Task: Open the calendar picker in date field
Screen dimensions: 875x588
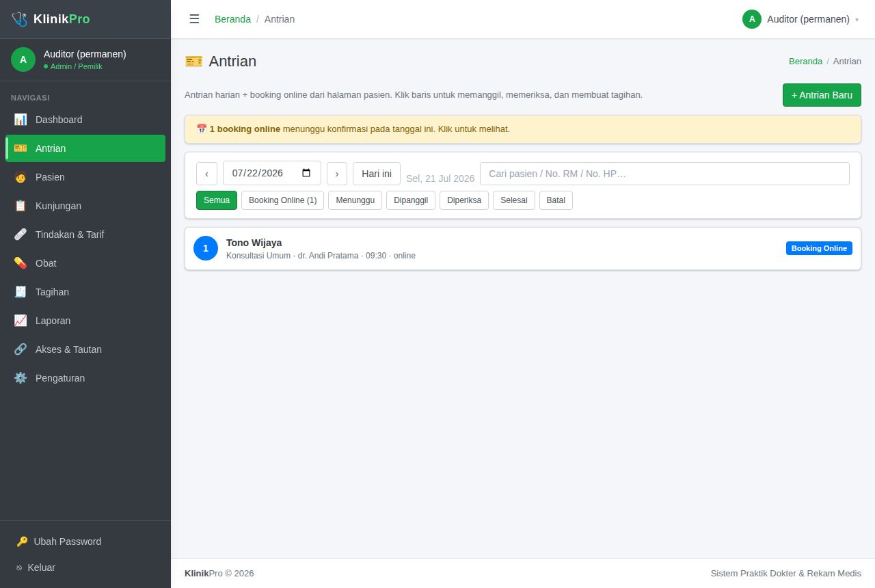Action: [x=306, y=173]
